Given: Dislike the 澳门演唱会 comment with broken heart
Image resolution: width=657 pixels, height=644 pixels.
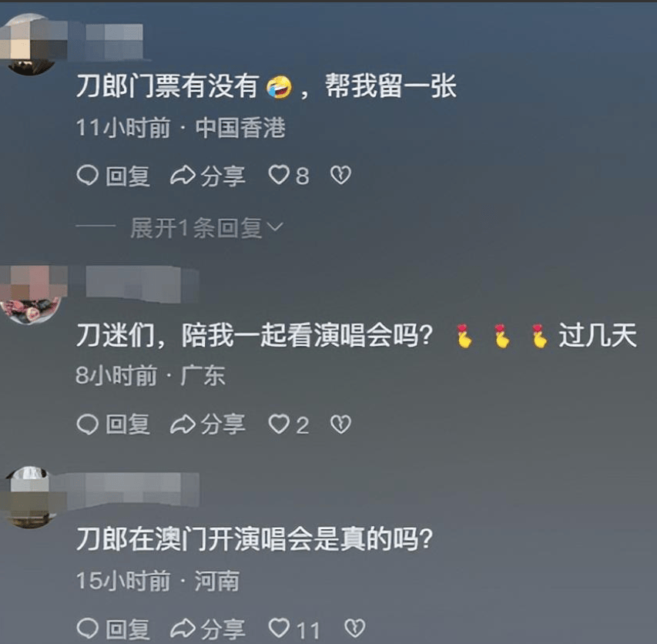Looking at the screenshot, I should point(354,629).
